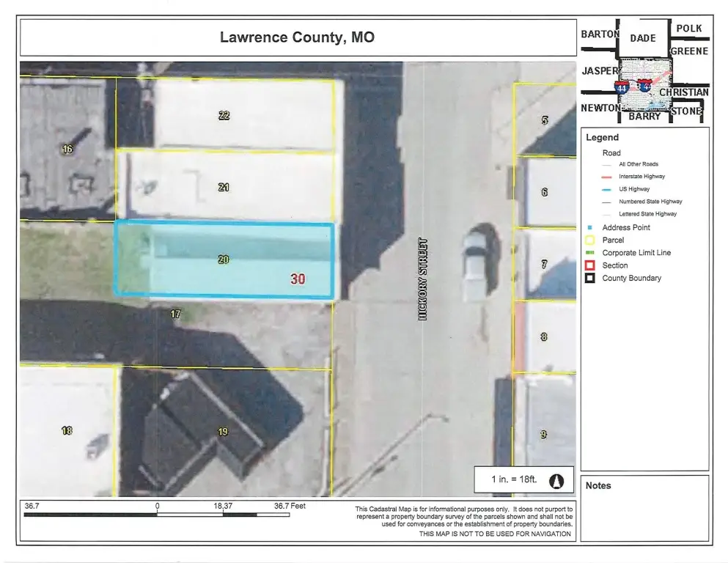Click the Numbered State Highway legend entry
The height and width of the screenshot is (563, 728).
(x=650, y=202)
